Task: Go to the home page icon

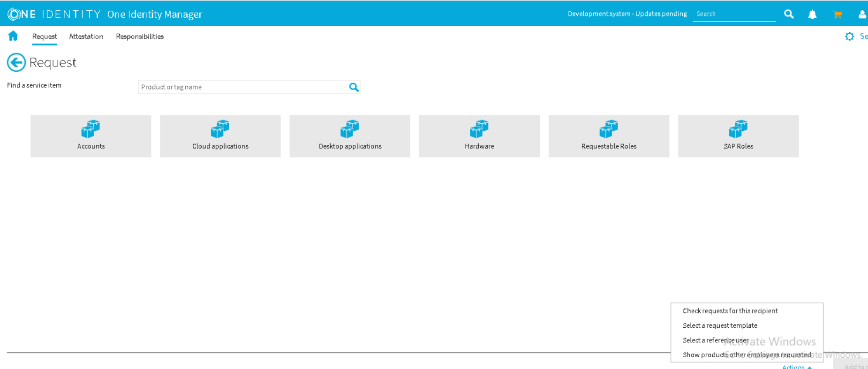Action: pos(13,36)
